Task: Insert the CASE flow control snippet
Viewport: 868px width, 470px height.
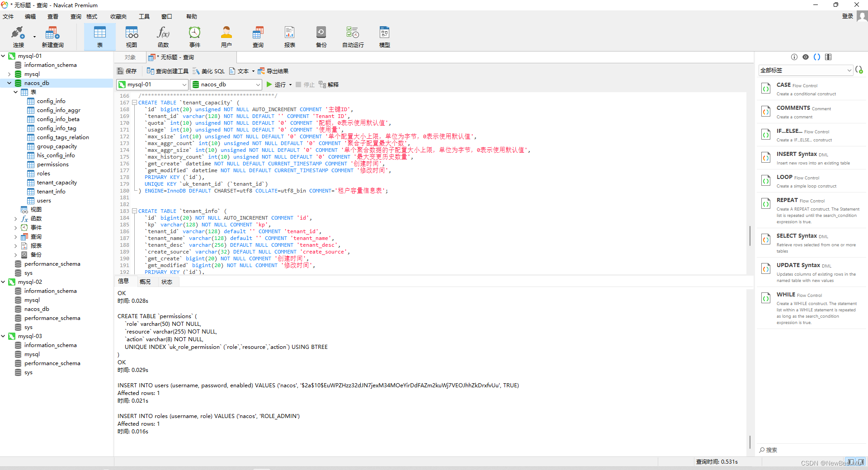Action: (811, 89)
